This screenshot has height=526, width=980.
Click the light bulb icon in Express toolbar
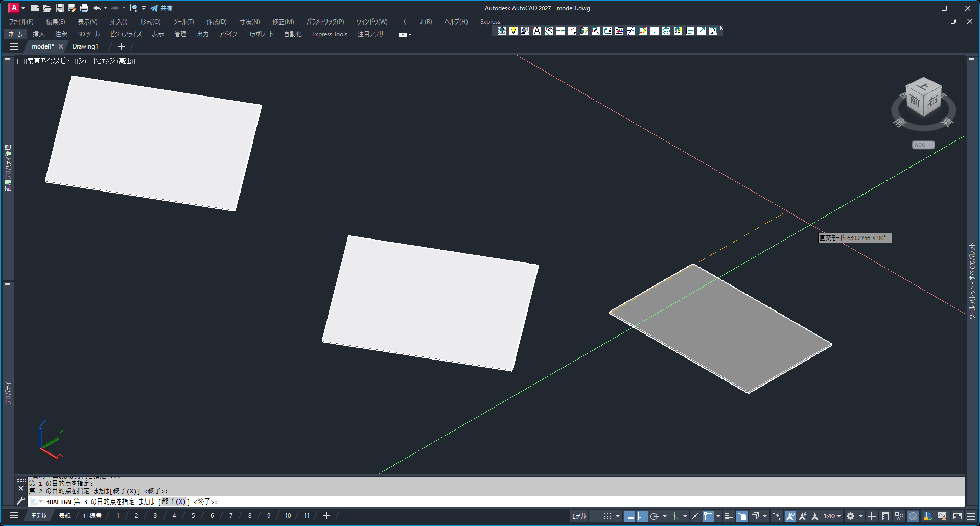tap(514, 31)
